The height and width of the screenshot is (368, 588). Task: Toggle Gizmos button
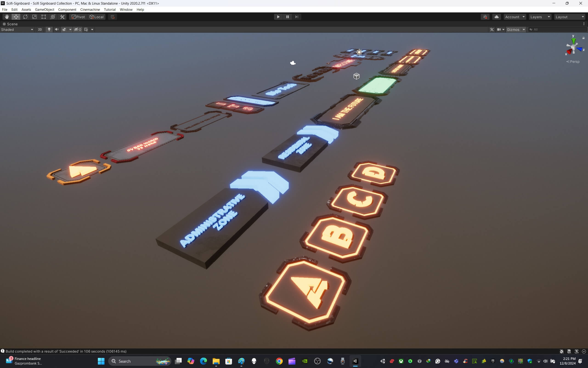click(x=513, y=29)
